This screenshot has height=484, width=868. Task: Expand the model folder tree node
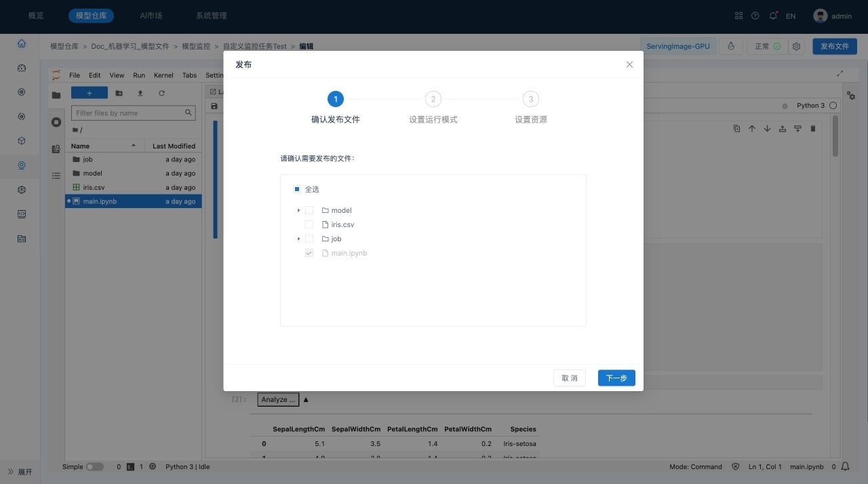click(298, 210)
